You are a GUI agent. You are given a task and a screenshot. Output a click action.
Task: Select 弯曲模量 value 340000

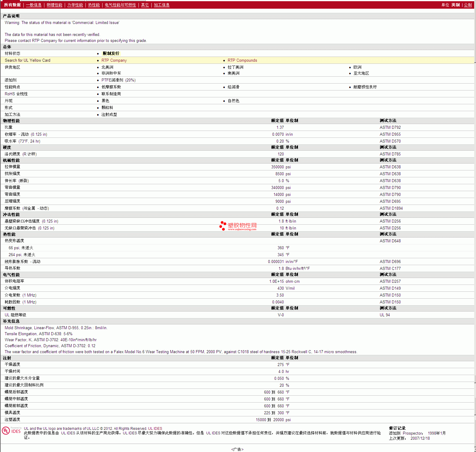point(278,188)
